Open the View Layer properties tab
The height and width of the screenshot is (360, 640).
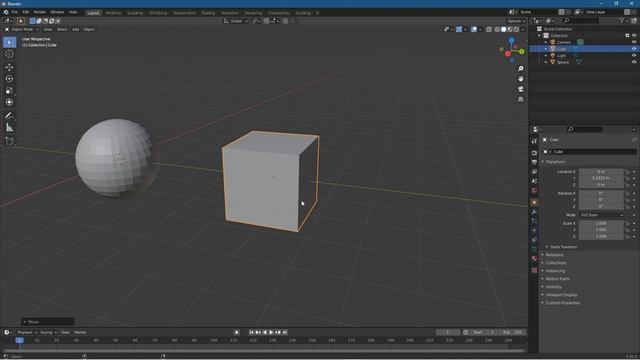(534, 171)
